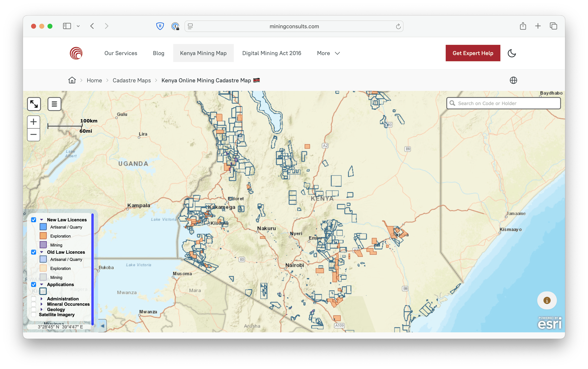This screenshot has width=588, height=369.
Task: Uncheck the Applications layer
Action: [34, 284]
